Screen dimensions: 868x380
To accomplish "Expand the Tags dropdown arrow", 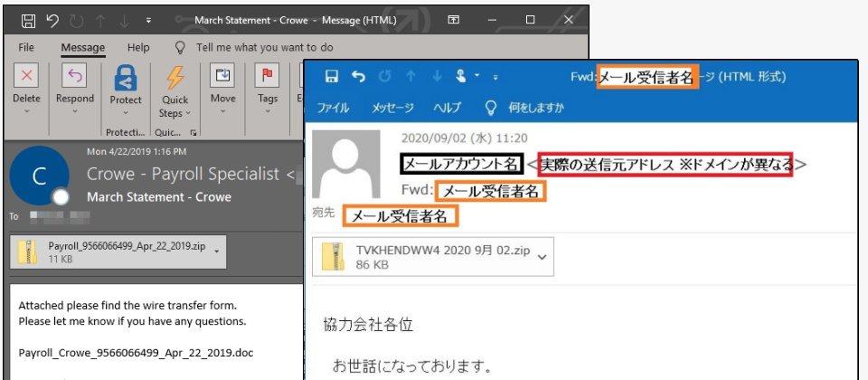I will pos(268,111).
